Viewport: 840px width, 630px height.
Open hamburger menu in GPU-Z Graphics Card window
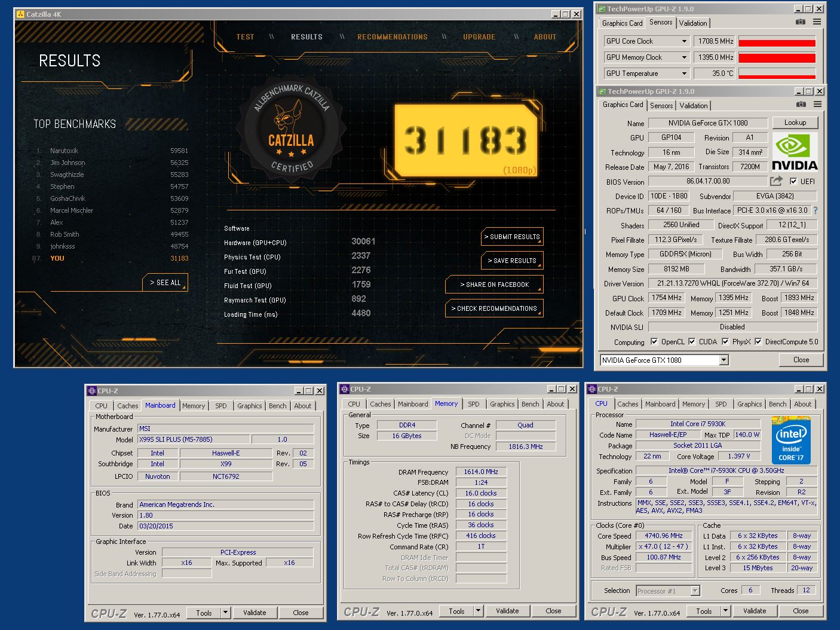[x=817, y=105]
